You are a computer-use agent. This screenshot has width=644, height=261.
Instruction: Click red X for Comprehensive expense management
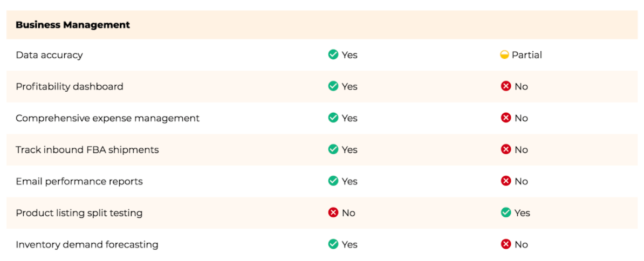(505, 118)
